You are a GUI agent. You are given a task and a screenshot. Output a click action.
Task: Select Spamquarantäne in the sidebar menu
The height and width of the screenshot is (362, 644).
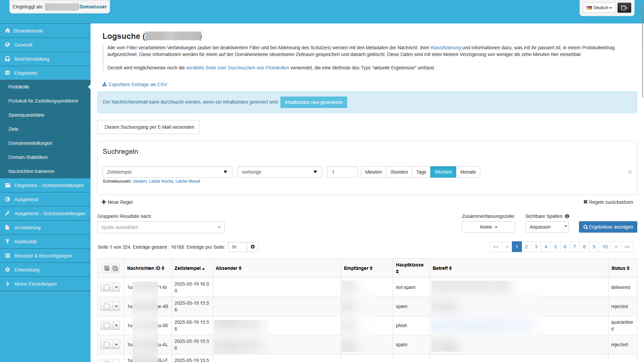pos(26,115)
